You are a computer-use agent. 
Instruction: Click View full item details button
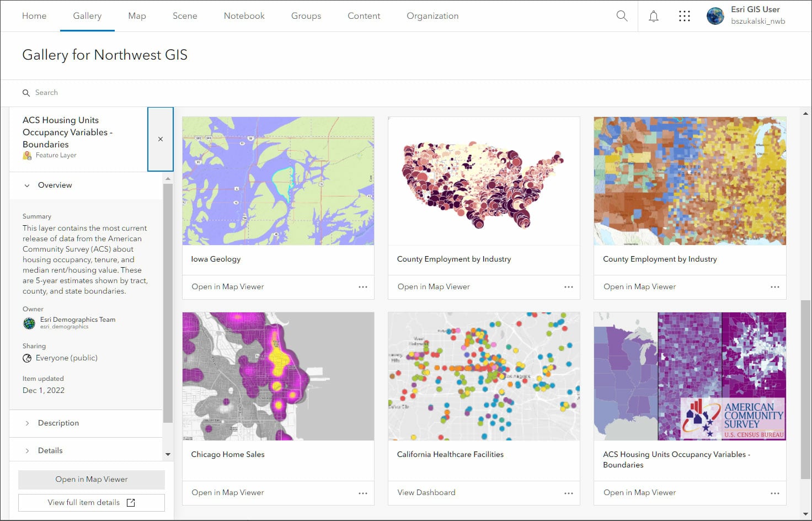(92, 503)
